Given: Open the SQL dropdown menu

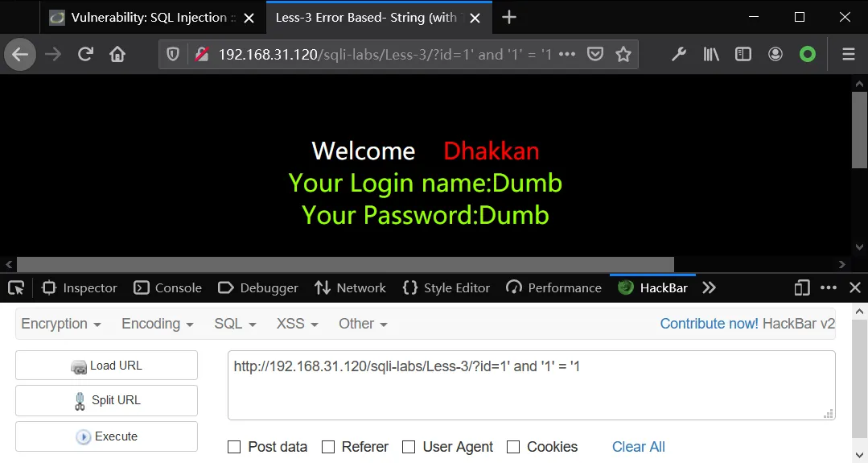Looking at the screenshot, I should click(235, 324).
